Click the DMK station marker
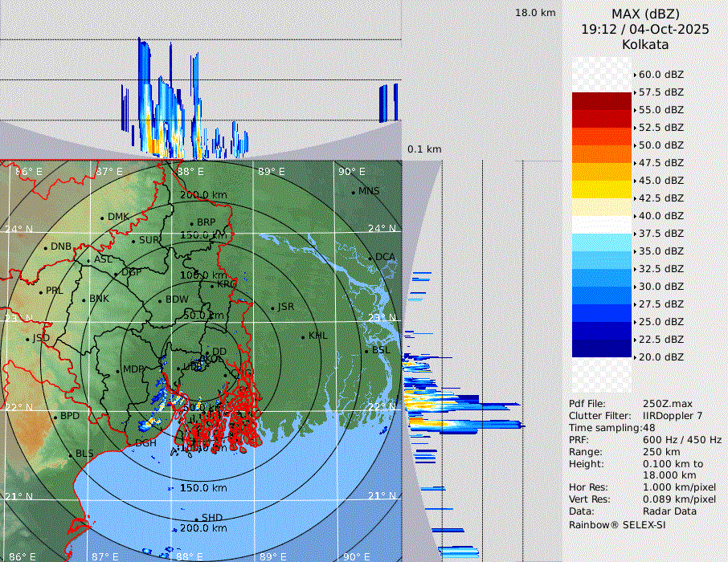Viewport: 728px width, 562px height. pyautogui.click(x=102, y=218)
